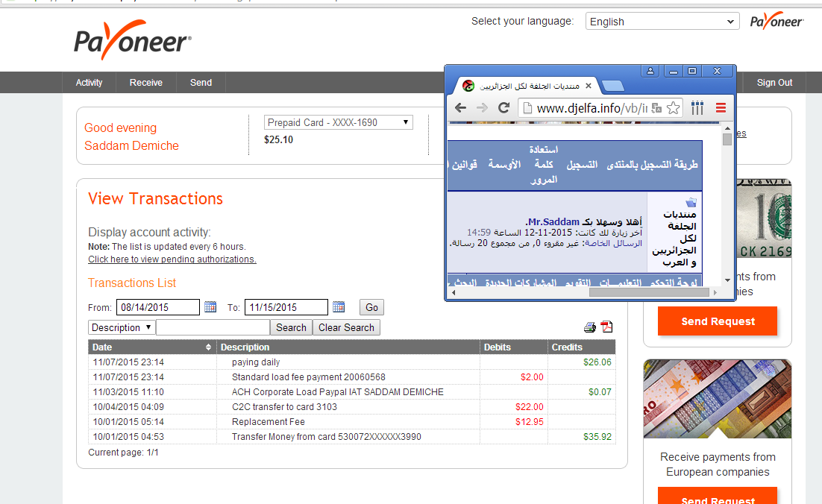
Task: Open translate icon in djelfa.info address bar
Action: pos(656,108)
